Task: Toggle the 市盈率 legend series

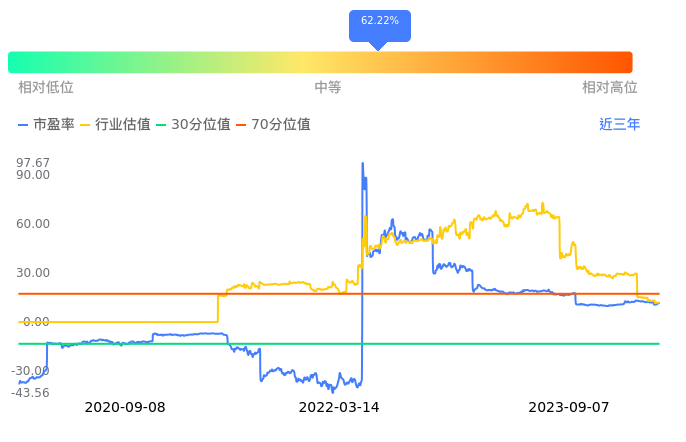Action: coord(46,125)
